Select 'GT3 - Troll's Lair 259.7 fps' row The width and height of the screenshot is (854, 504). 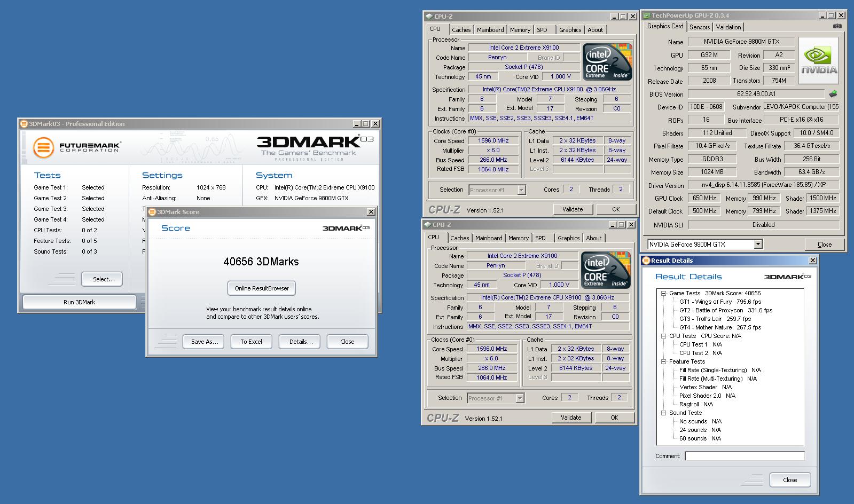coord(715,319)
